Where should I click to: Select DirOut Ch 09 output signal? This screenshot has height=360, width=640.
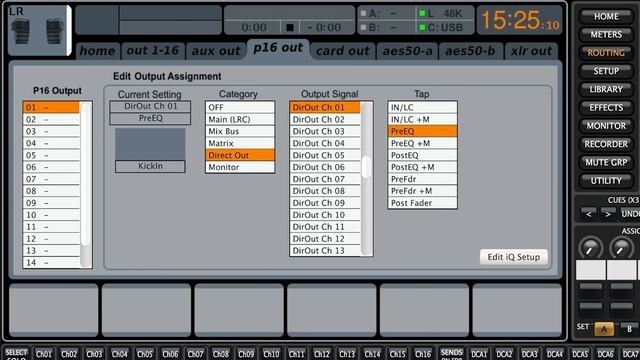(x=325, y=203)
